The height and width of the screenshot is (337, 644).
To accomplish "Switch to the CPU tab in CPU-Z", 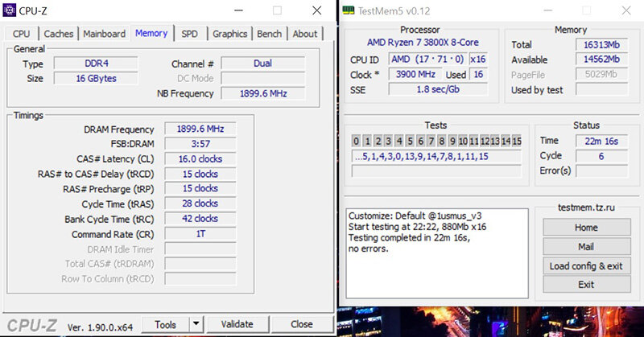I will tap(22, 34).
